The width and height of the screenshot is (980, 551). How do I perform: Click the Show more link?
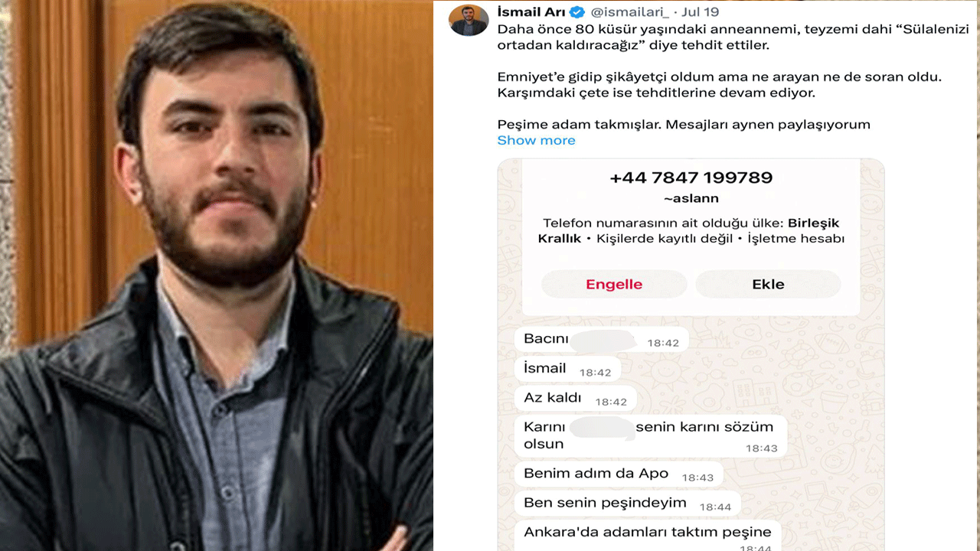point(536,140)
